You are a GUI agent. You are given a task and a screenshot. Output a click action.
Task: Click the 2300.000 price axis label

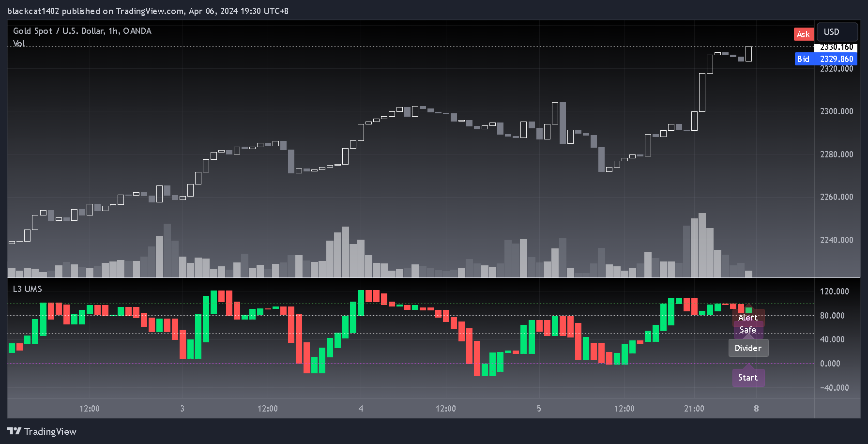(x=837, y=111)
